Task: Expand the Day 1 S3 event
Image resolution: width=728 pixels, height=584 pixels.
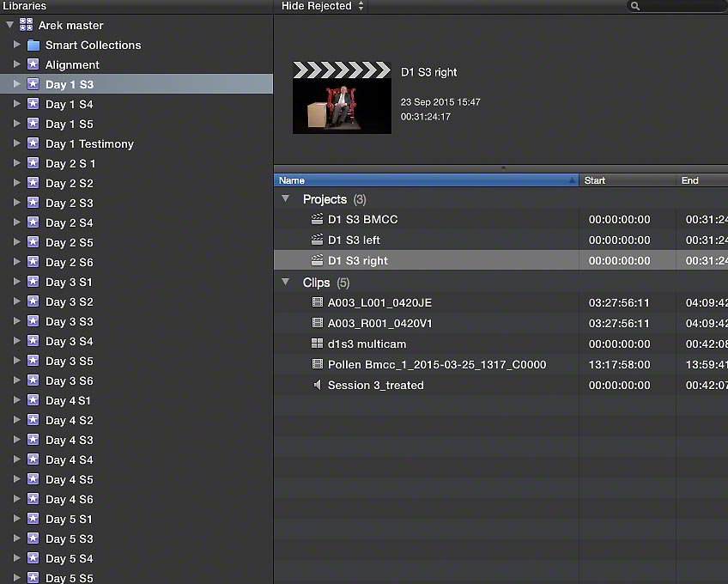Action: [x=16, y=83]
